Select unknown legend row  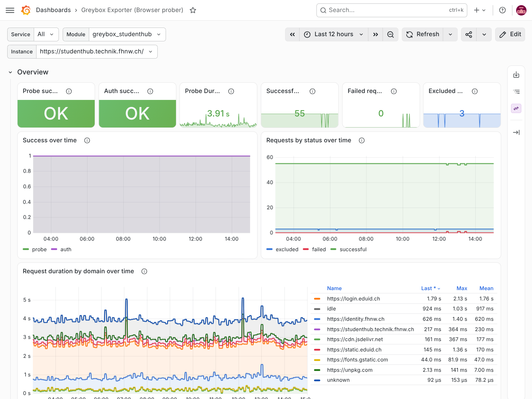[x=404, y=380]
